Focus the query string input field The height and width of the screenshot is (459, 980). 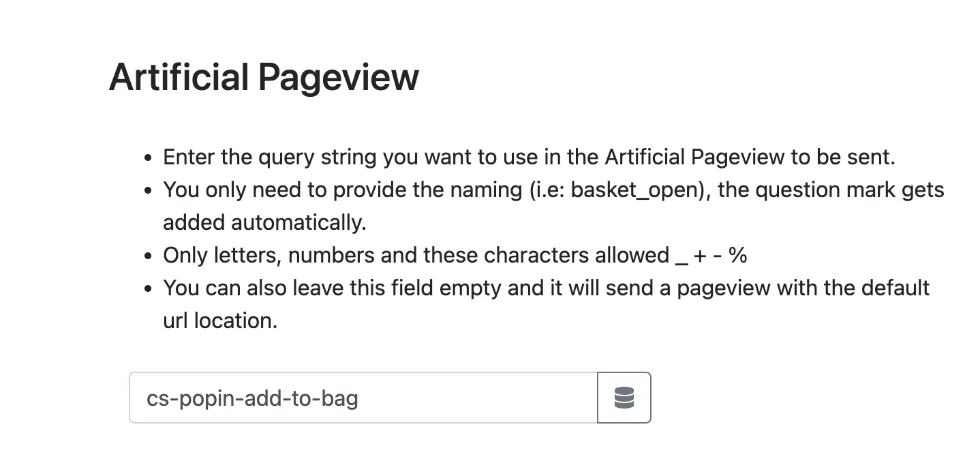363,398
